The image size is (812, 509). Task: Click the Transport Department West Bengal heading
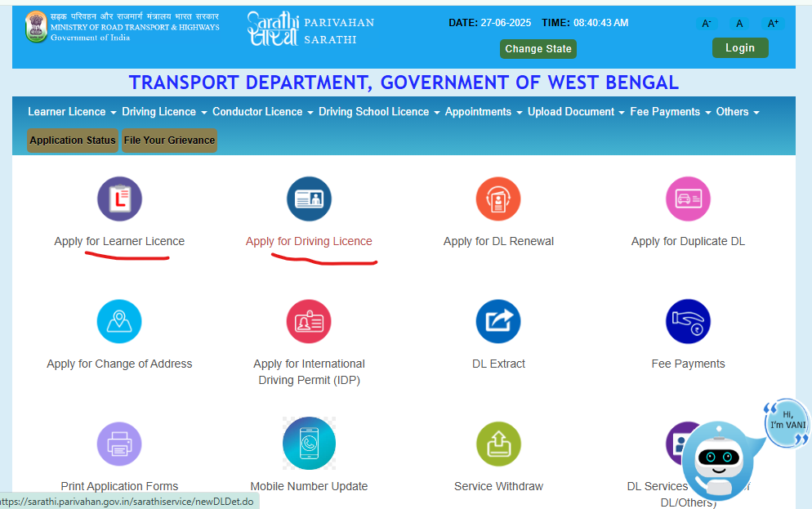pos(404,83)
